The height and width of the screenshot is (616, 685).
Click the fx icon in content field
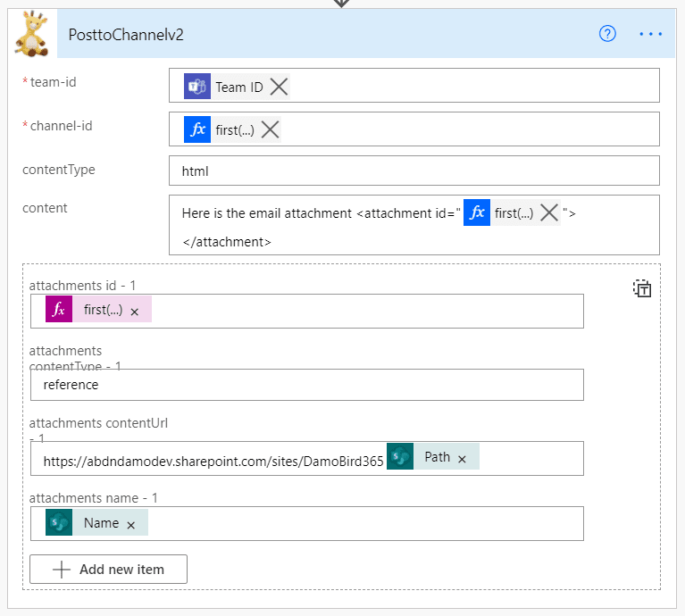click(x=476, y=212)
